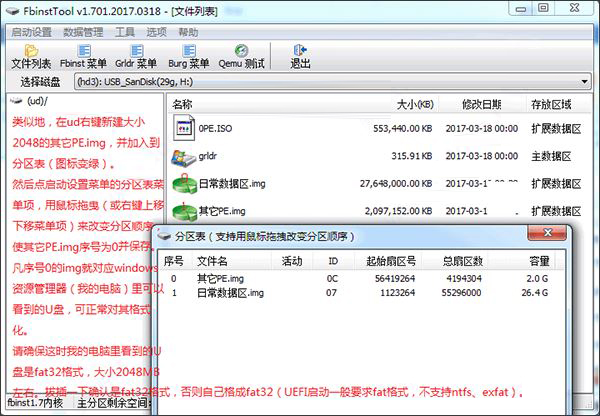600x416 pixels.
Task: Click the partition ID value 0C
Action: tap(332, 278)
